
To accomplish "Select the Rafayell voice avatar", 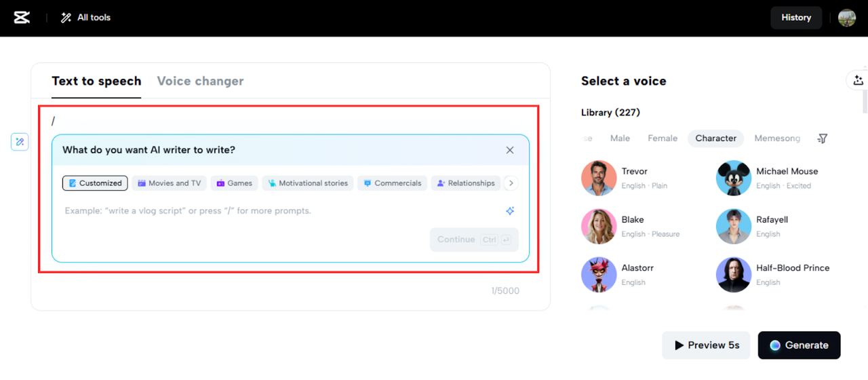I will click(734, 226).
